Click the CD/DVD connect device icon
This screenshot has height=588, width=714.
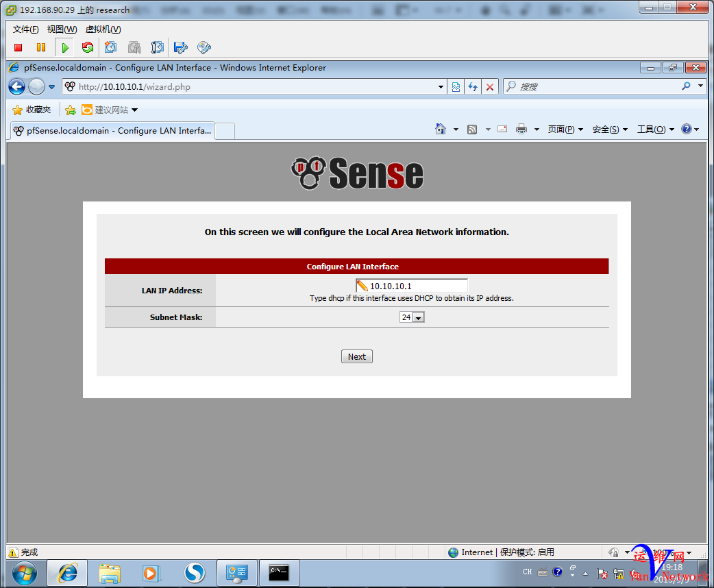[x=204, y=47]
